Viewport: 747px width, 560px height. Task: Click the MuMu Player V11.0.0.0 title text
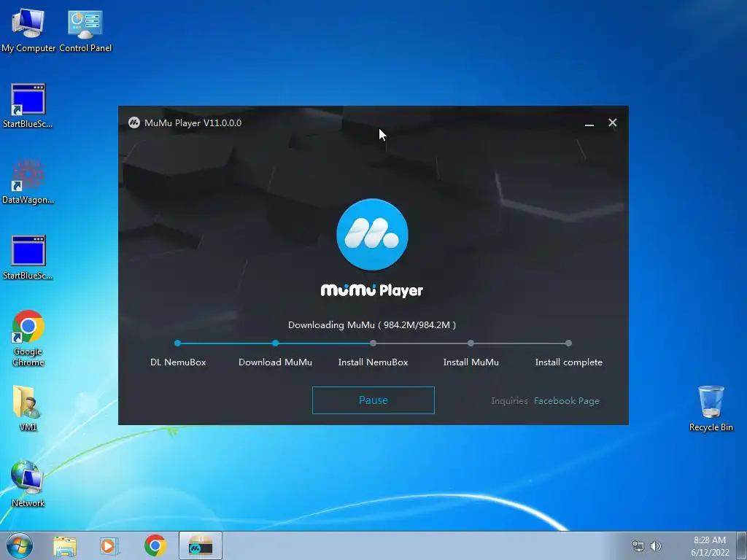tap(193, 122)
